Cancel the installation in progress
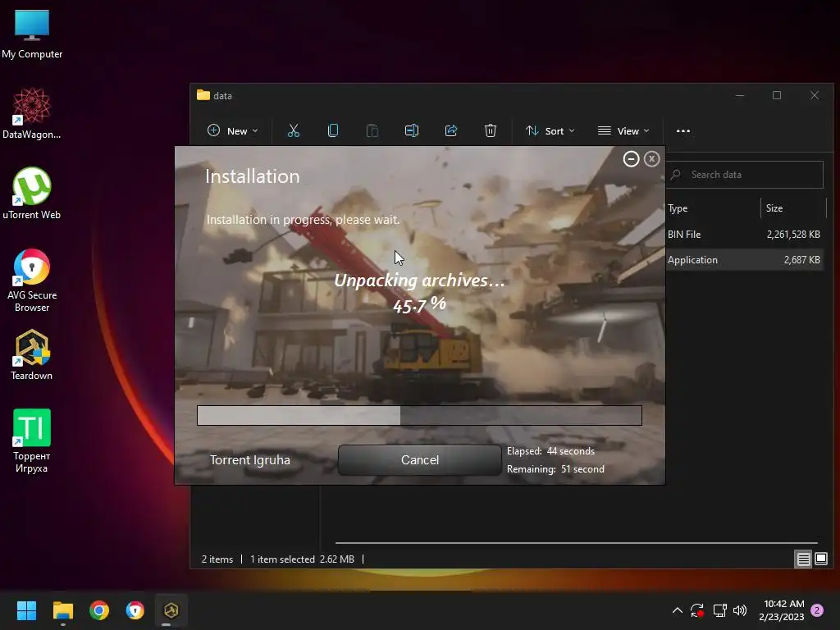Viewport: 840px width, 630px height. (x=419, y=459)
